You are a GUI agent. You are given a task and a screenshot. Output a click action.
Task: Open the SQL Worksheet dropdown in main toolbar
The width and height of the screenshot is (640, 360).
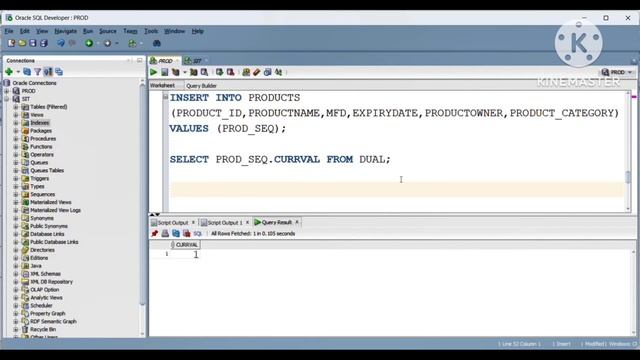(142, 43)
